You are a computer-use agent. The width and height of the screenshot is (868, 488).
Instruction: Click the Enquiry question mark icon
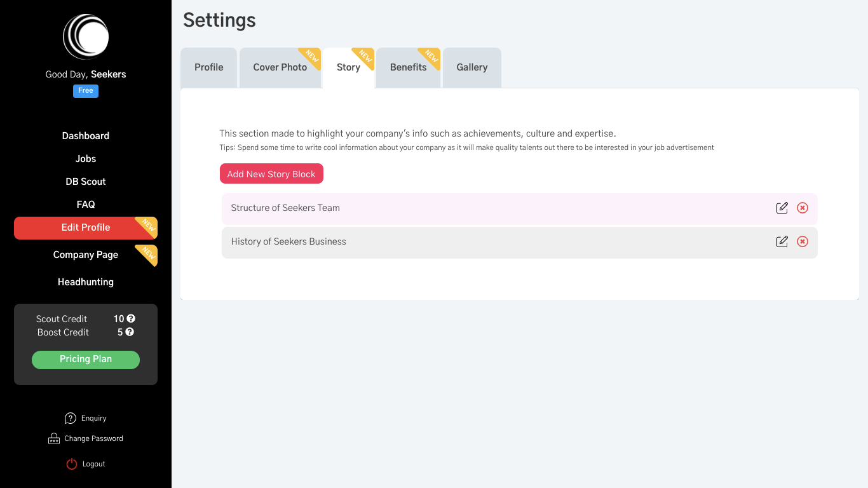point(71,418)
